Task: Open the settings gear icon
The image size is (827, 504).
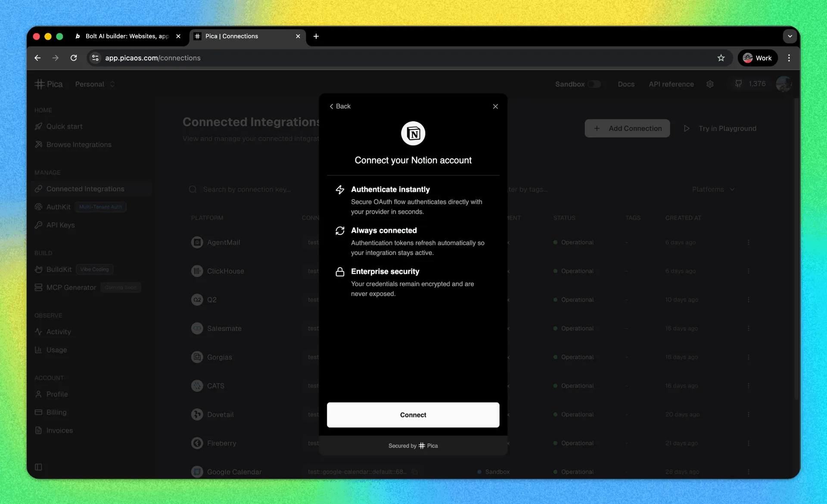Action: point(710,84)
